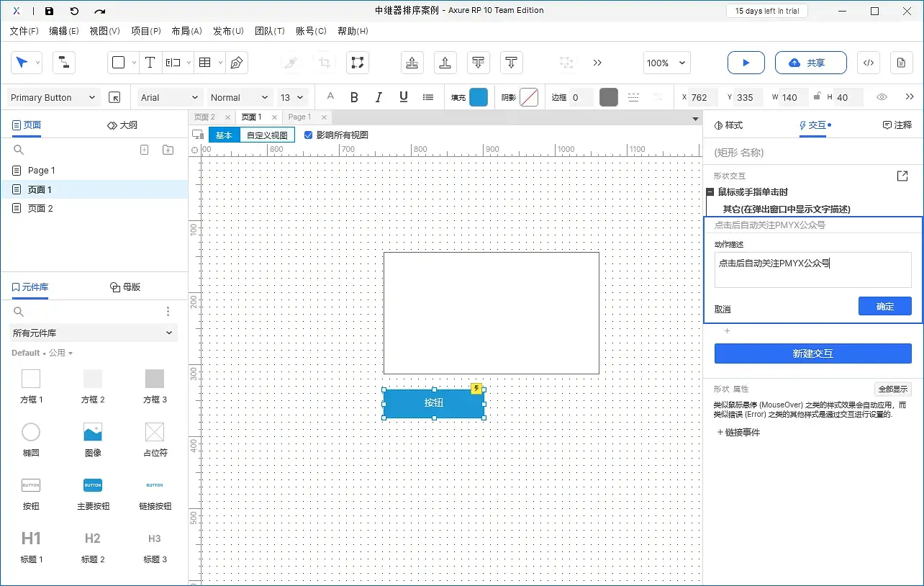The image size is (924, 586).
Task: Switch to the 样式 tab
Action: pos(728,125)
